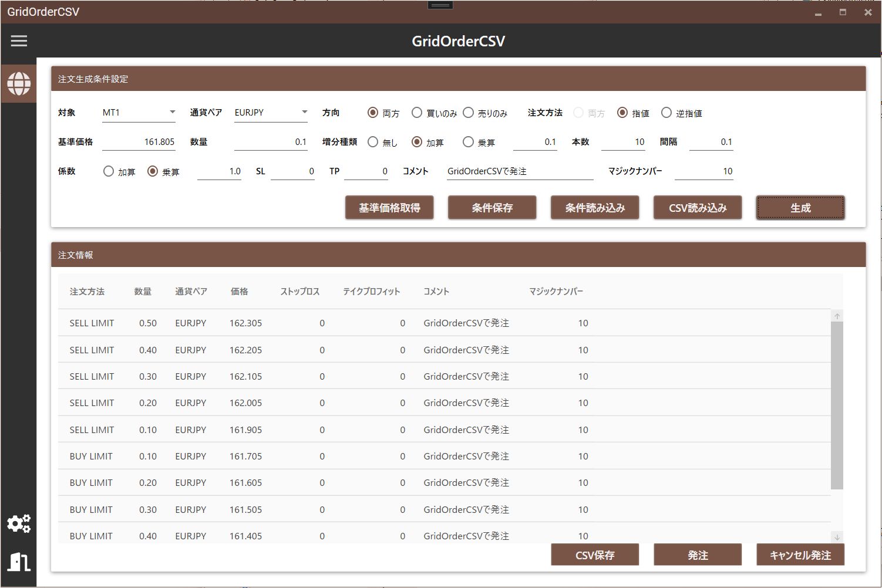Save orders with CSV保存 button

point(594,555)
